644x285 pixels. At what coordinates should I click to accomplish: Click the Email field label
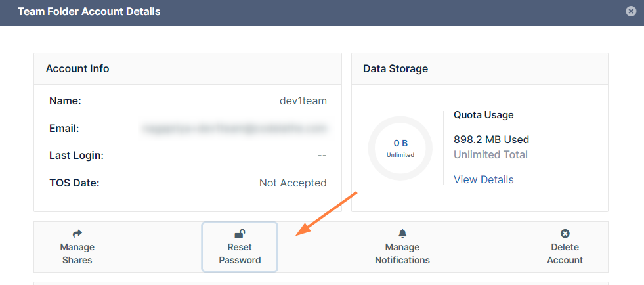click(64, 129)
